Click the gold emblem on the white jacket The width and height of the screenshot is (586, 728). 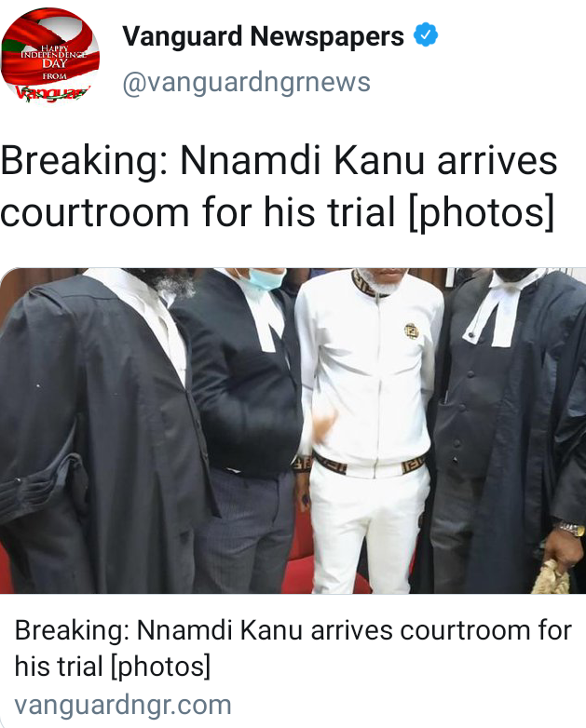point(411,330)
